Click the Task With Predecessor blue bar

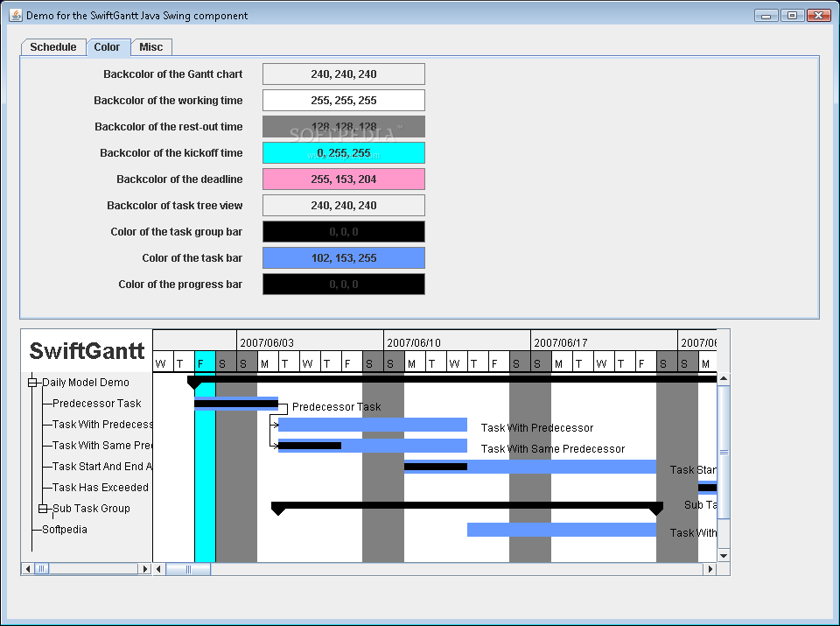coord(373,425)
